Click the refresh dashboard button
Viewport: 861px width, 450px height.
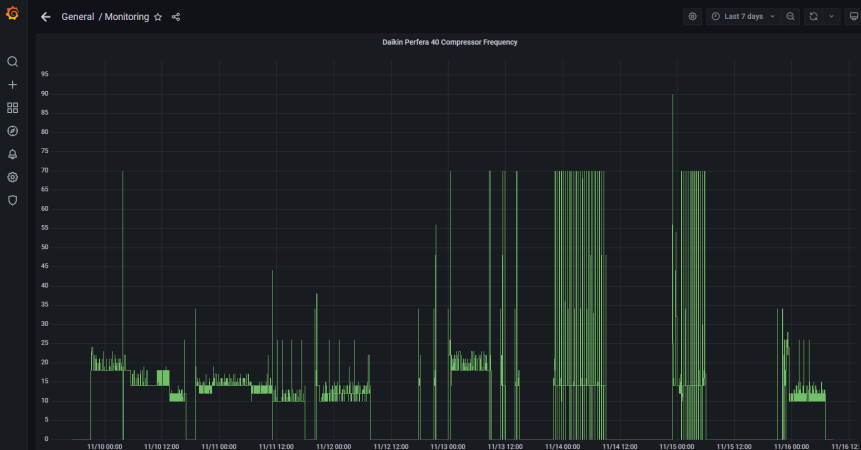click(x=813, y=17)
